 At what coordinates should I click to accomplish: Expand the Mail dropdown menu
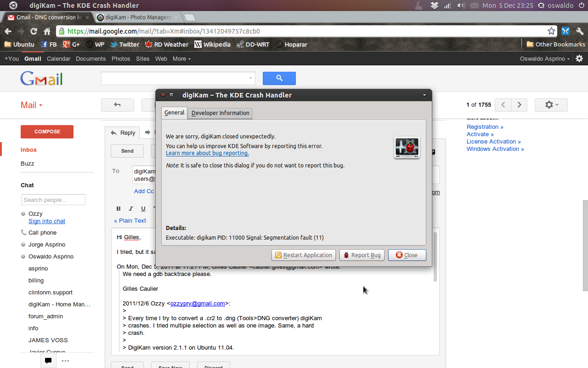tap(31, 105)
